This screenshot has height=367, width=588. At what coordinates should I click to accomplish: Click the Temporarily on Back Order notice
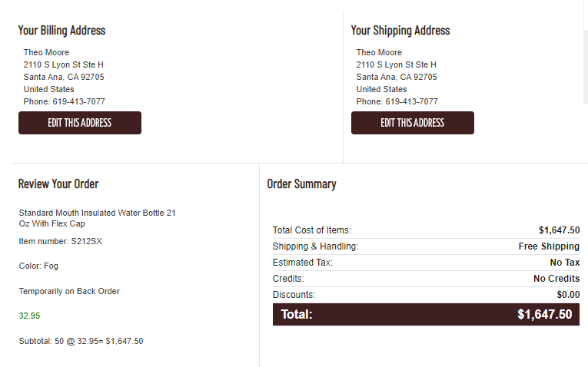pyautogui.click(x=69, y=291)
